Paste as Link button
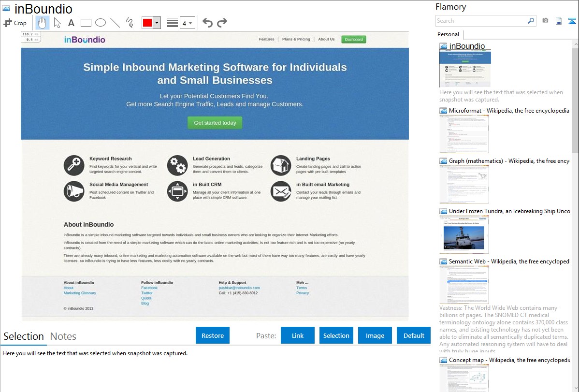This screenshot has height=392, width=579. (298, 335)
